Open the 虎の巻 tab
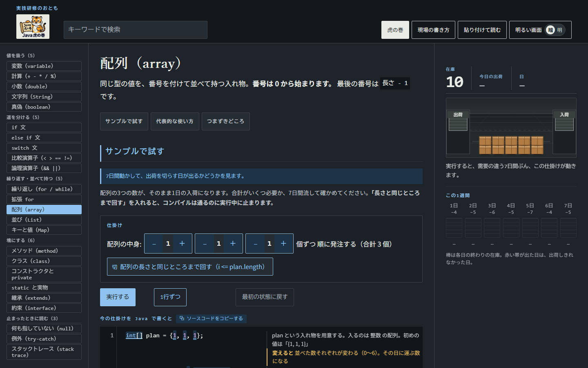This screenshot has height=368, width=588. tap(395, 30)
